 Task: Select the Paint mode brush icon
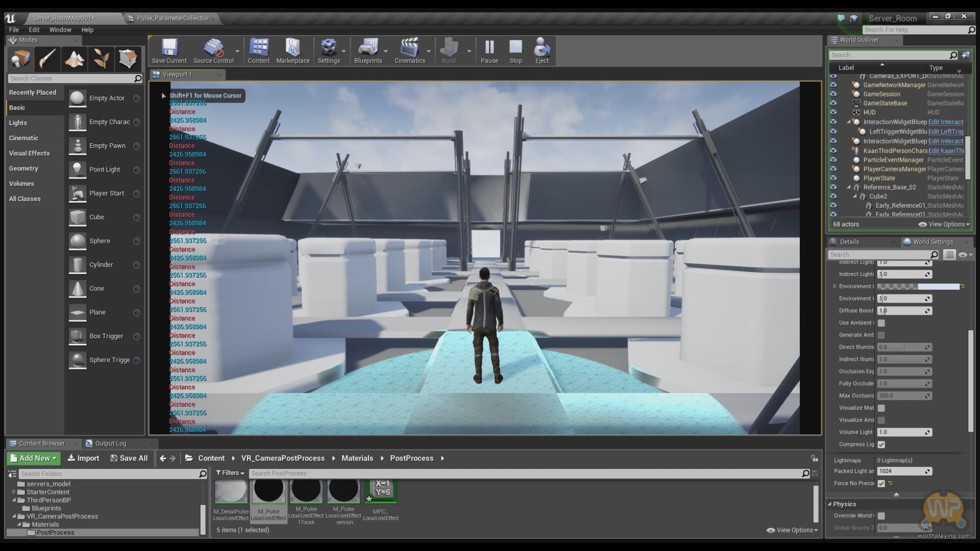[47, 59]
